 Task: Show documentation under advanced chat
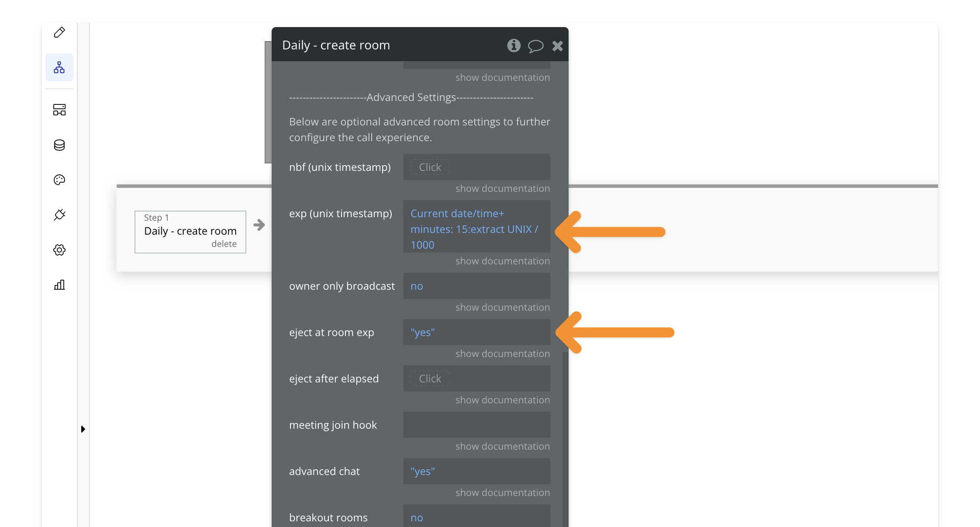click(x=503, y=493)
